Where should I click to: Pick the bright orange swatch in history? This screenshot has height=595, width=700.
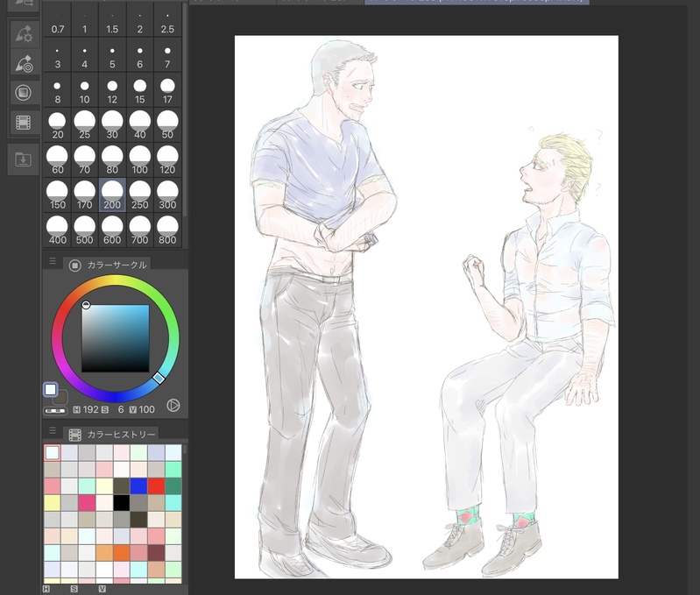(121, 553)
